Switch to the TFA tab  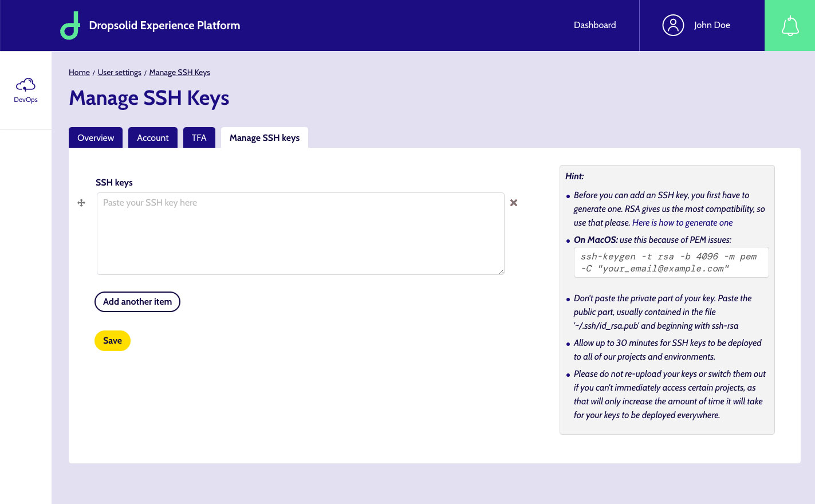199,137
